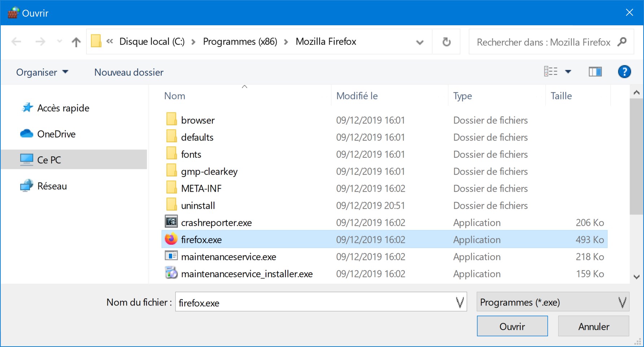
Task: Select the maintenanceservice.exe file icon
Action: pos(171,256)
